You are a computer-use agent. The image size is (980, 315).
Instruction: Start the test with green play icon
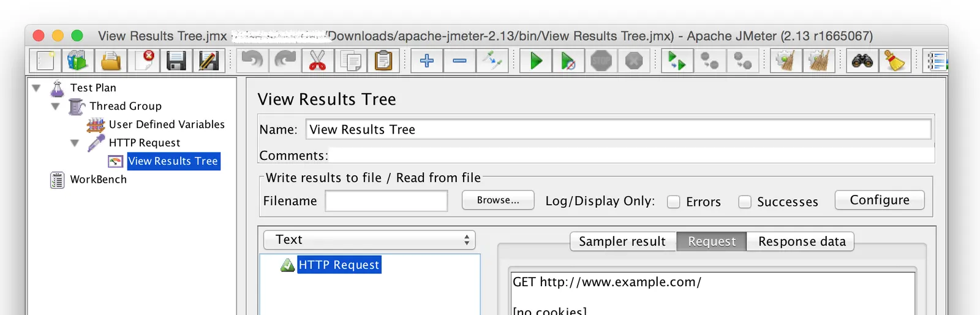click(x=536, y=61)
